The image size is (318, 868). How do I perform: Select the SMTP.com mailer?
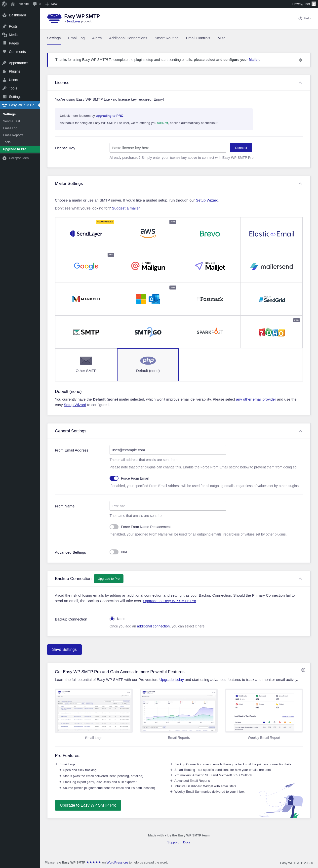click(x=86, y=332)
